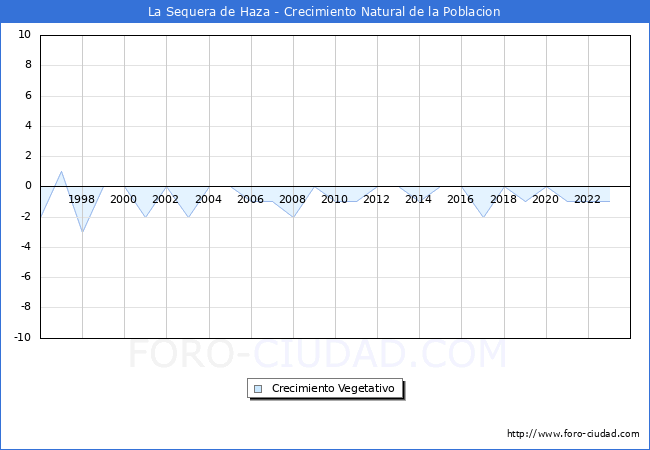Image resolution: width=650 pixels, height=450 pixels.
Task: Click the positive peak before 1998
Action: pyautogui.click(x=61, y=172)
